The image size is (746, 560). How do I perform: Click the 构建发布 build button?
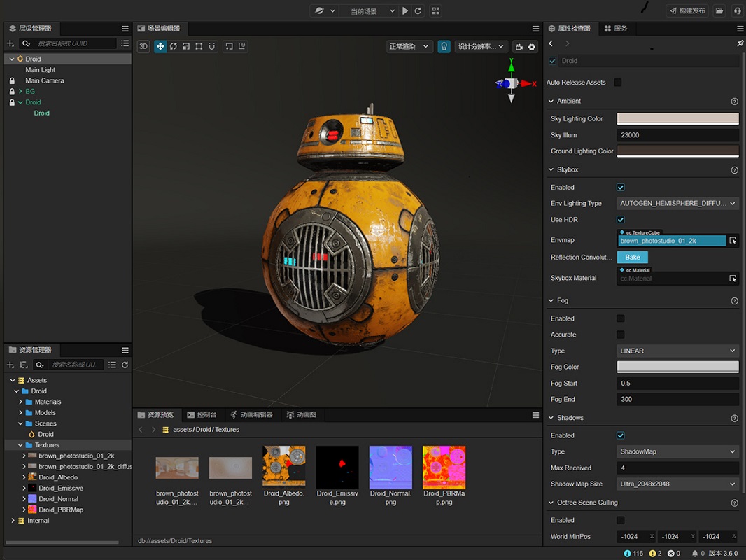[687, 10]
